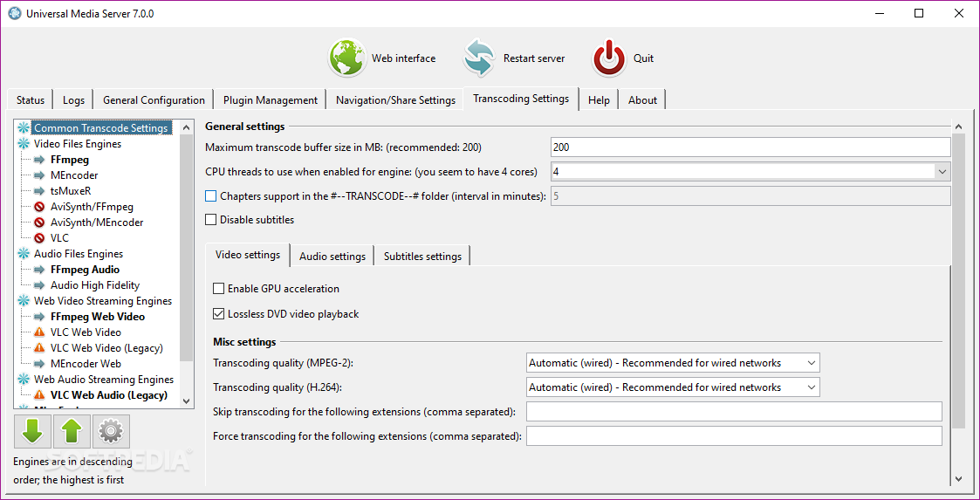Viewport: 980px width, 500px height.
Task: Click the Maximum transcode buffer size field
Action: tap(750, 147)
